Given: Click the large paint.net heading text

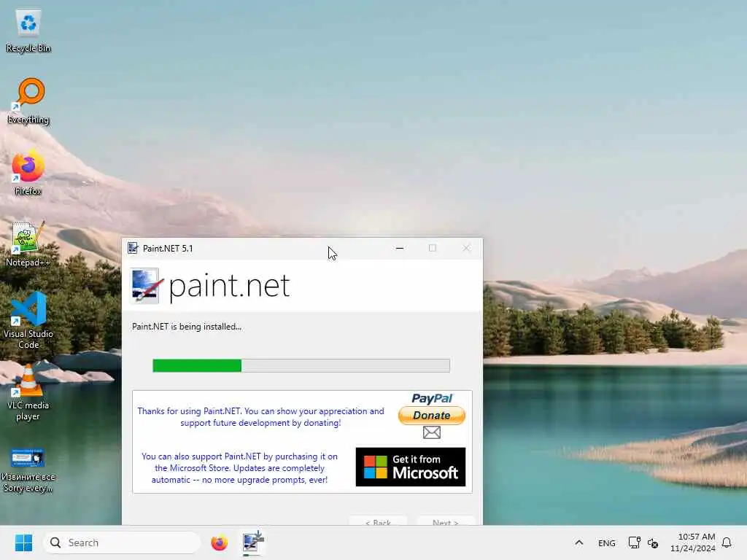Looking at the screenshot, I should point(229,286).
